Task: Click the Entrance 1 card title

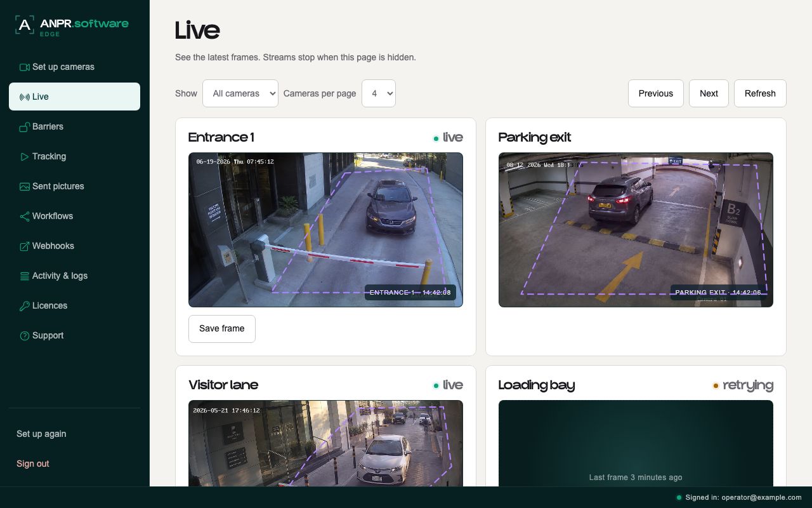Action: coord(221,138)
